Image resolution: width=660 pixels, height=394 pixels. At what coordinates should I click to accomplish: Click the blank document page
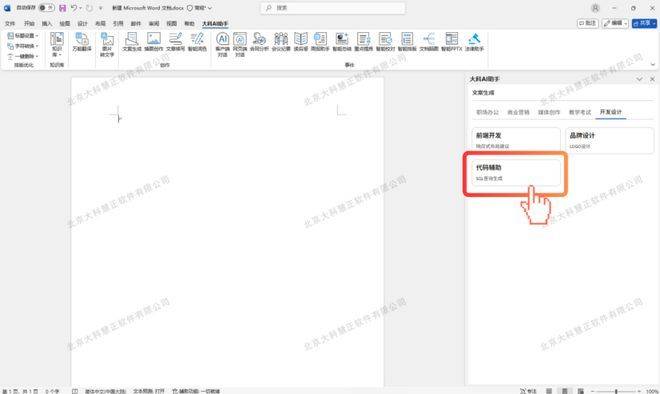click(227, 232)
